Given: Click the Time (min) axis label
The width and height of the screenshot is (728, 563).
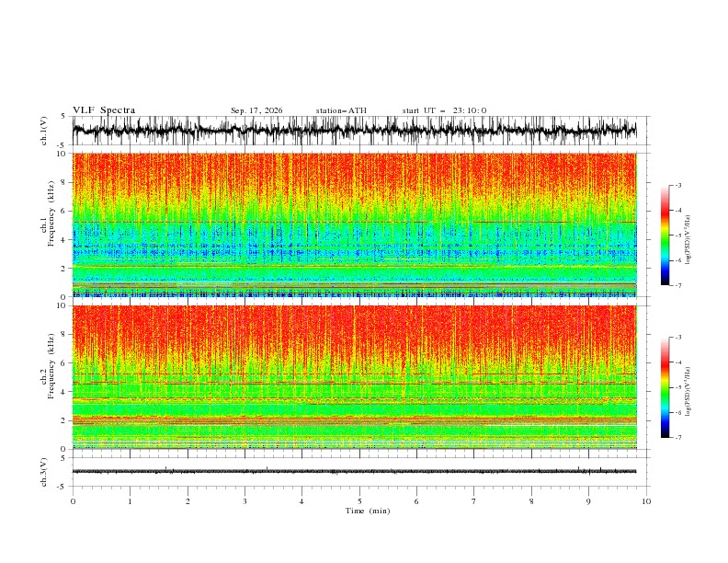Looking at the screenshot, I should coord(368,511).
